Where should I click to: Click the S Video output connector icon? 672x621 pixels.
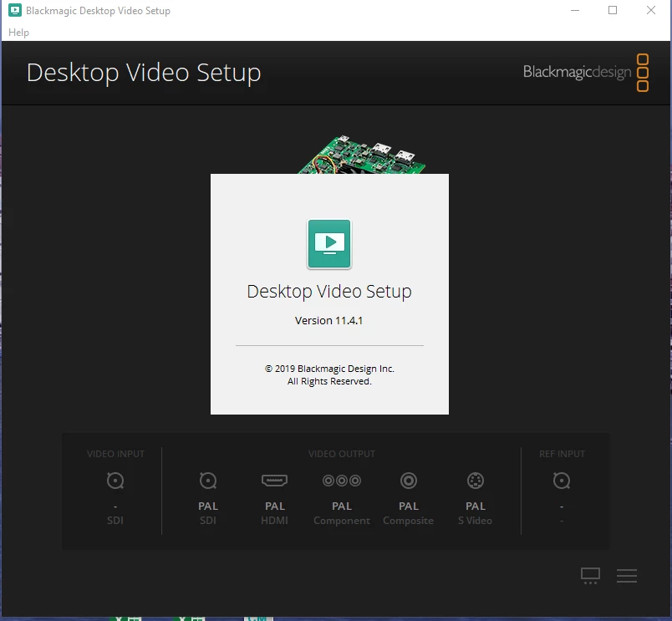pyautogui.click(x=476, y=481)
